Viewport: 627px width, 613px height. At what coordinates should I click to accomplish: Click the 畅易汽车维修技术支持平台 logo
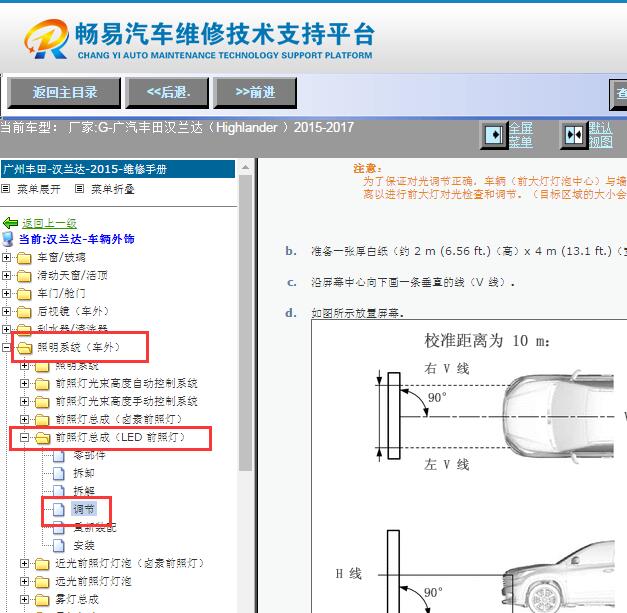199,40
